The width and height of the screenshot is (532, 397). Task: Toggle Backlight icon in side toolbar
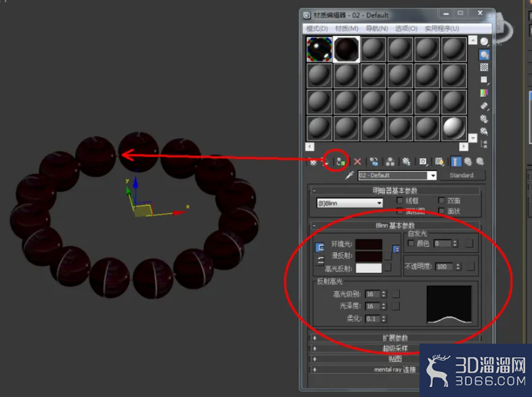pos(484,54)
